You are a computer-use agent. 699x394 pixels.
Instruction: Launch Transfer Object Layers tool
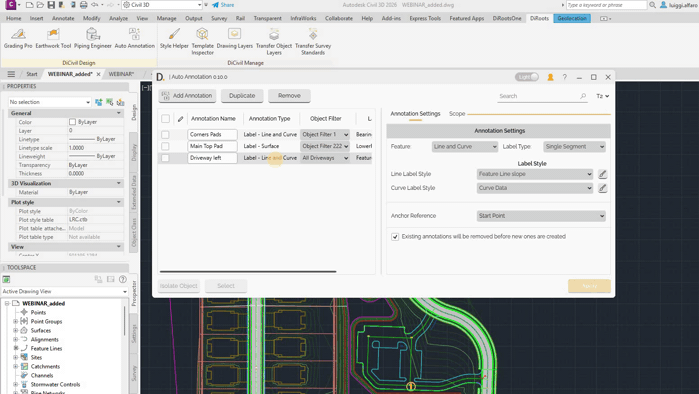pyautogui.click(x=274, y=41)
